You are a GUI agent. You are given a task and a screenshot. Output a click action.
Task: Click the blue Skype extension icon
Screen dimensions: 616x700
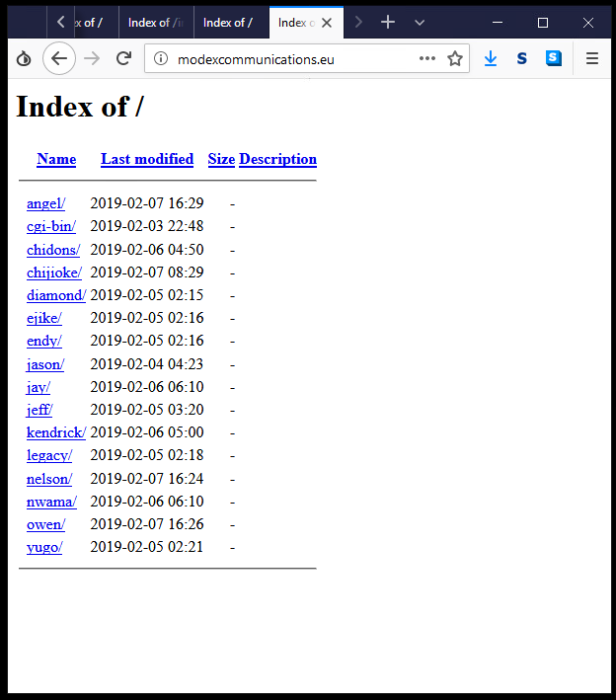pyautogui.click(x=554, y=58)
